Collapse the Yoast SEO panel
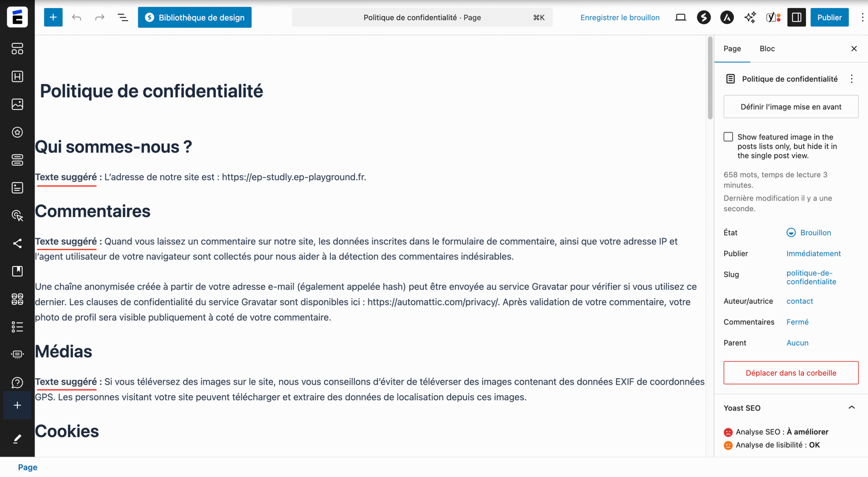 tap(851, 408)
